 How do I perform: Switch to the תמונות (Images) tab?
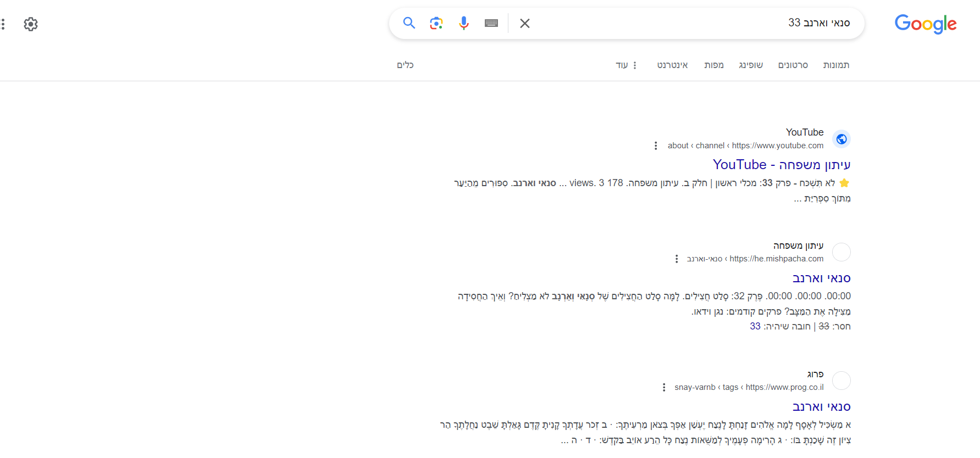pyautogui.click(x=836, y=65)
